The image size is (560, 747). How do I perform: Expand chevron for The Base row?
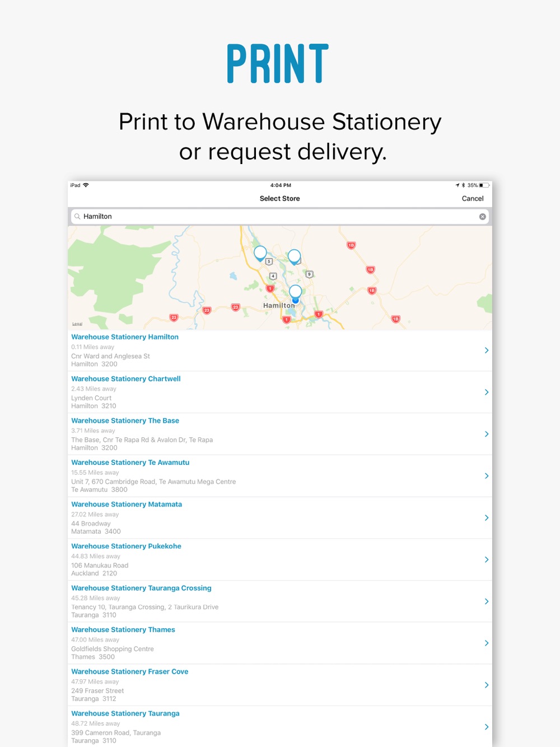(487, 434)
